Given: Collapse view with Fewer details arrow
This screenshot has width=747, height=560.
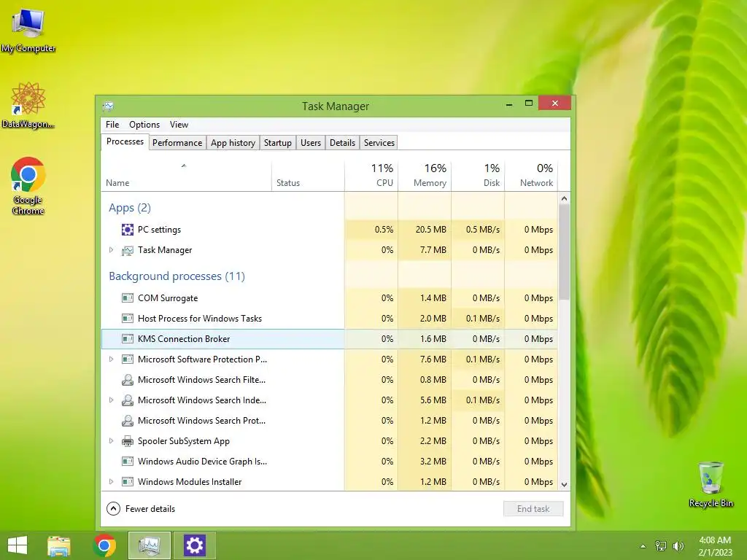Looking at the screenshot, I should click(113, 509).
